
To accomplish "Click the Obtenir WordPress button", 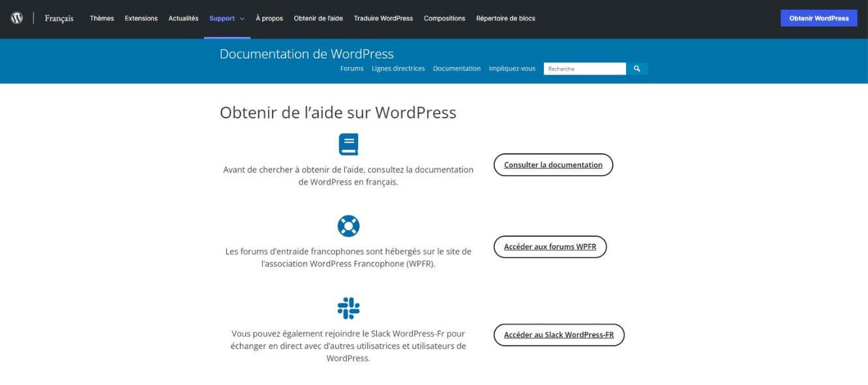I will click(x=819, y=18).
